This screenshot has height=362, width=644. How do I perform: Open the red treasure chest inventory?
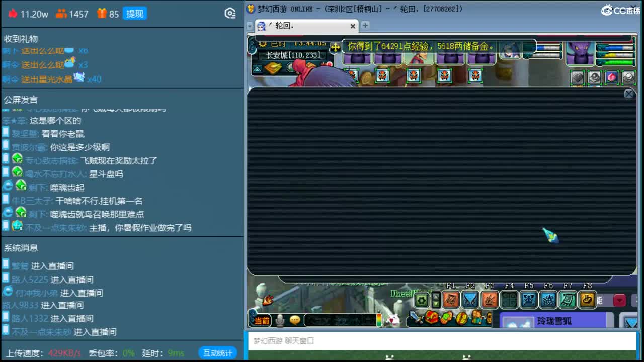pyautogui.click(x=431, y=318)
